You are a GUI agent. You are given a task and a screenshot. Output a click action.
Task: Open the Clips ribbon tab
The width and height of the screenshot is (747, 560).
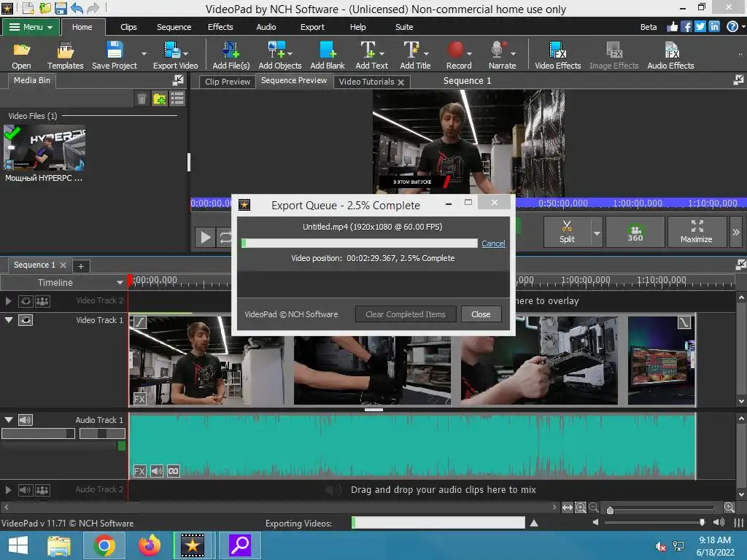pos(128,27)
